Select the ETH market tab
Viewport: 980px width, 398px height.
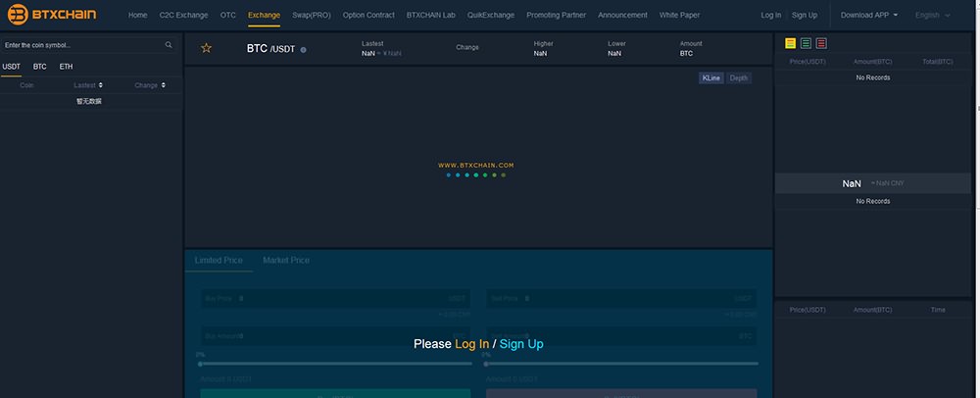coord(67,67)
